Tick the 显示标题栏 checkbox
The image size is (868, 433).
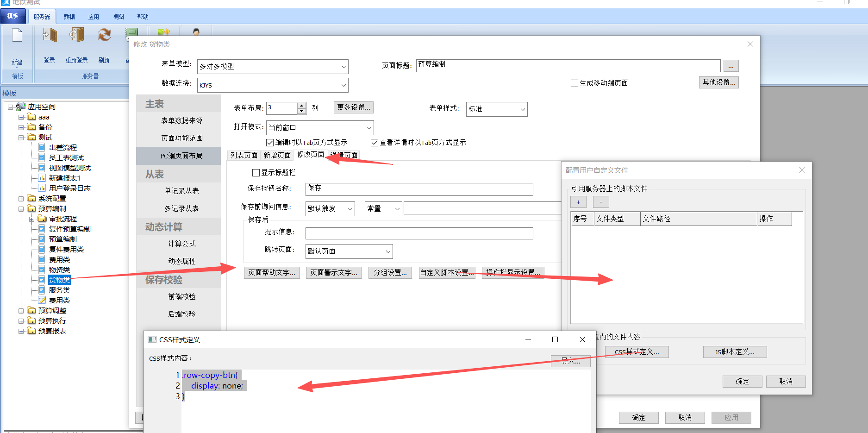pos(256,173)
